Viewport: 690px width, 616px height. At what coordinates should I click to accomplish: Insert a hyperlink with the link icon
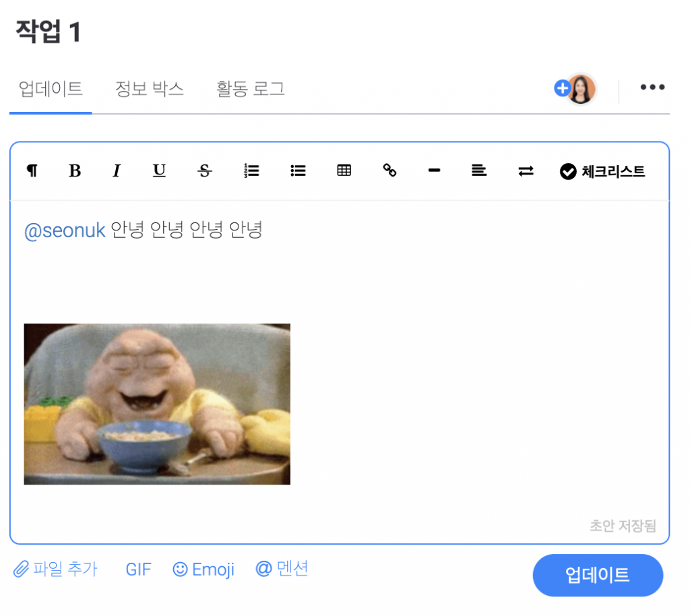[x=389, y=171]
